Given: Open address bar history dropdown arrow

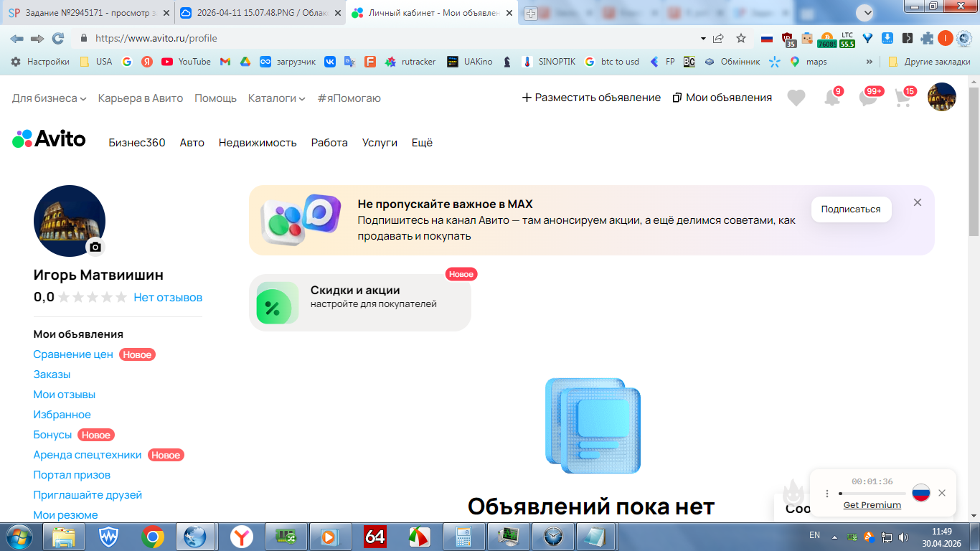Looking at the screenshot, I should coord(703,38).
